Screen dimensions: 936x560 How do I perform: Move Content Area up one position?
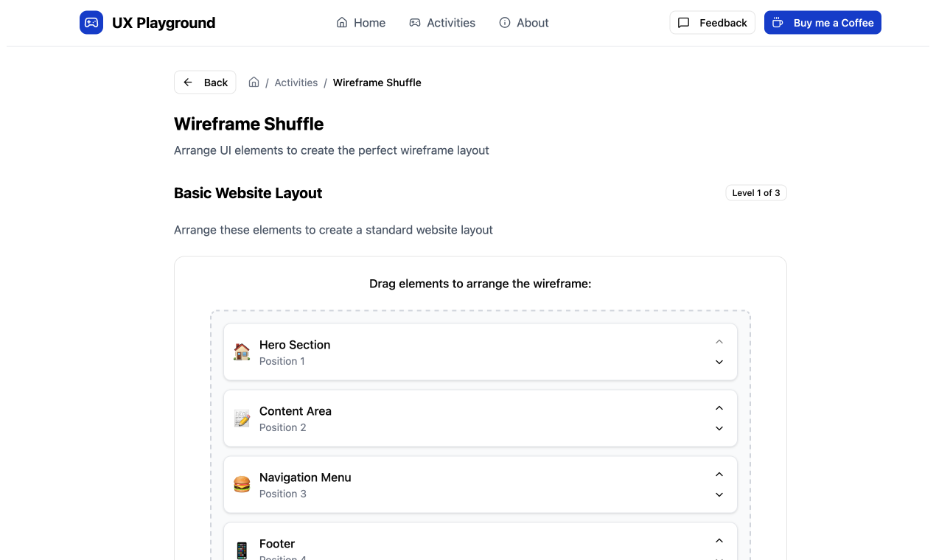click(719, 408)
